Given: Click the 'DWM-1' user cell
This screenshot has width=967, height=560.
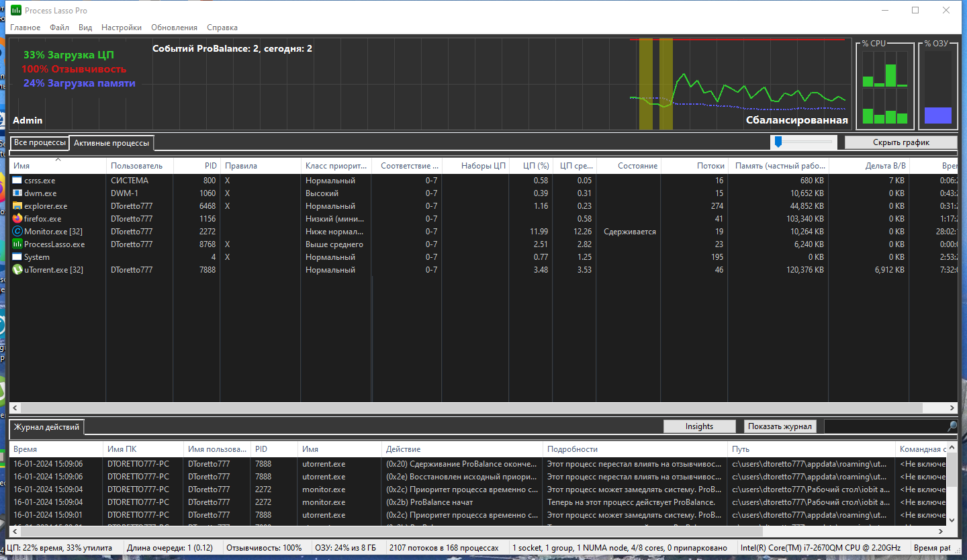Looking at the screenshot, I should (x=124, y=193).
